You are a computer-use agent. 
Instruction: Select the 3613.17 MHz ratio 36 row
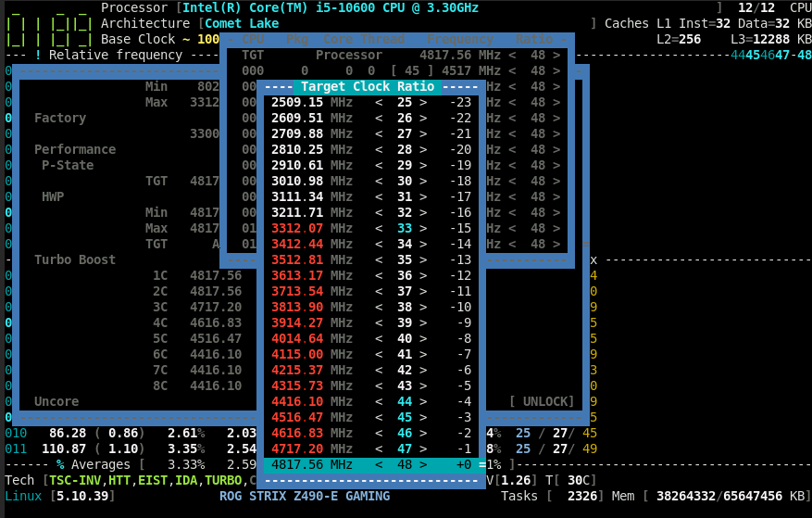coord(371,275)
